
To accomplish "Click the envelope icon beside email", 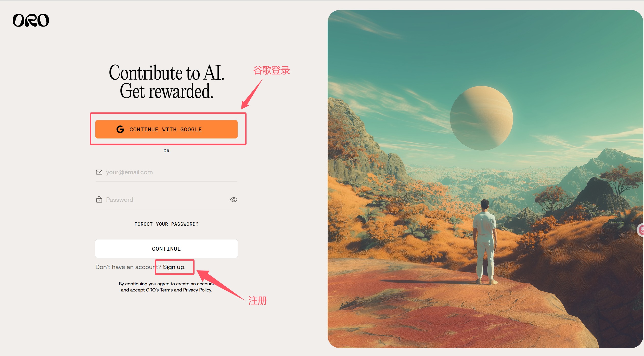I will pyautogui.click(x=99, y=172).
